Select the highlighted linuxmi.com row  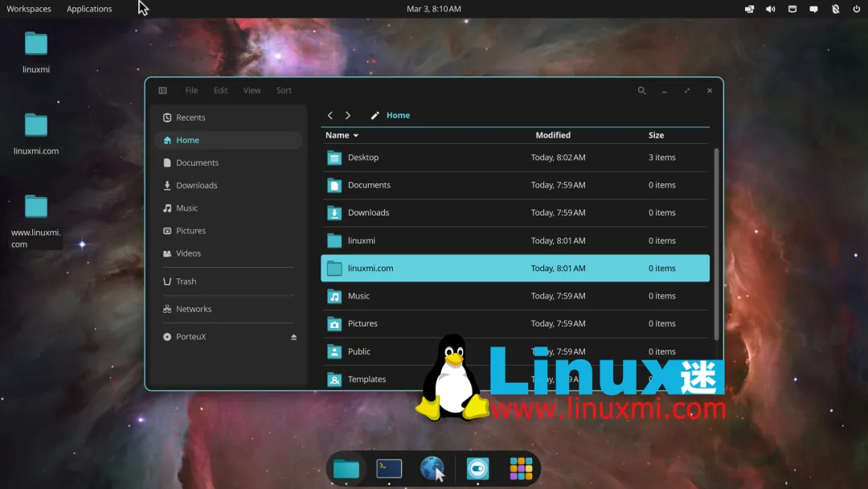pyautogui.click(x=515, y=268)
